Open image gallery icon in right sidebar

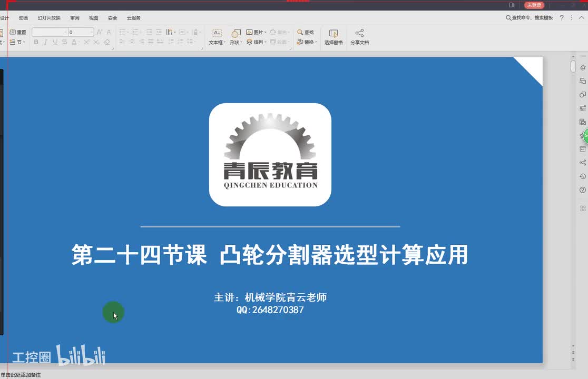pos(582,122)
